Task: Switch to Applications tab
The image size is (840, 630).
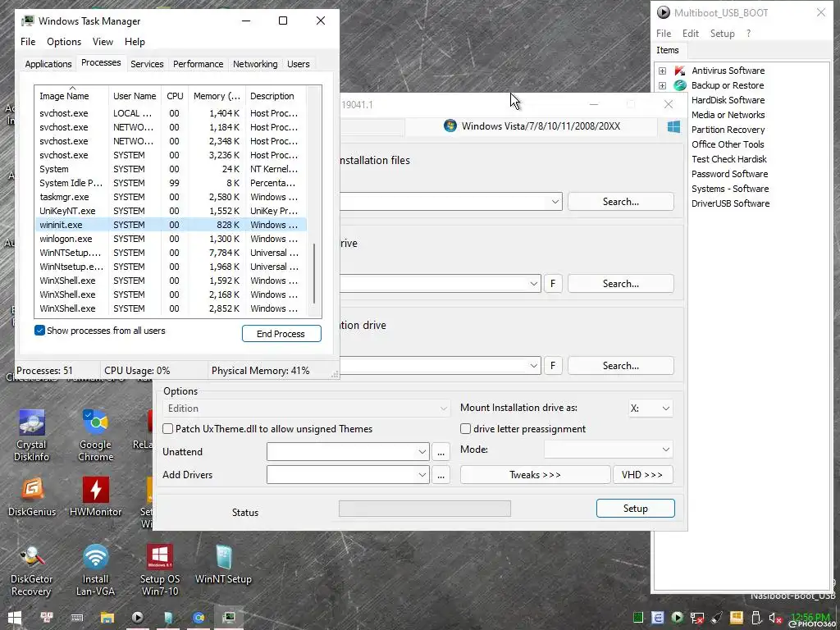Action: tap(48, 64)
